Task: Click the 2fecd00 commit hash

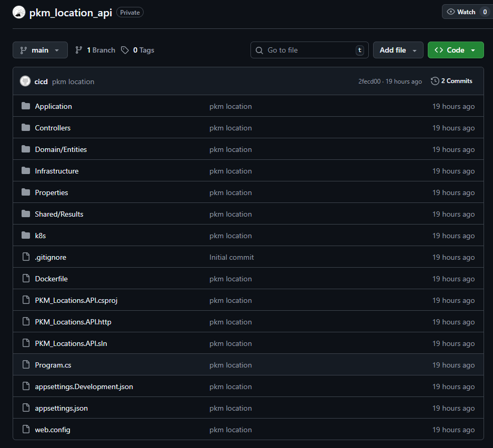Action: [x=370, y=82]
